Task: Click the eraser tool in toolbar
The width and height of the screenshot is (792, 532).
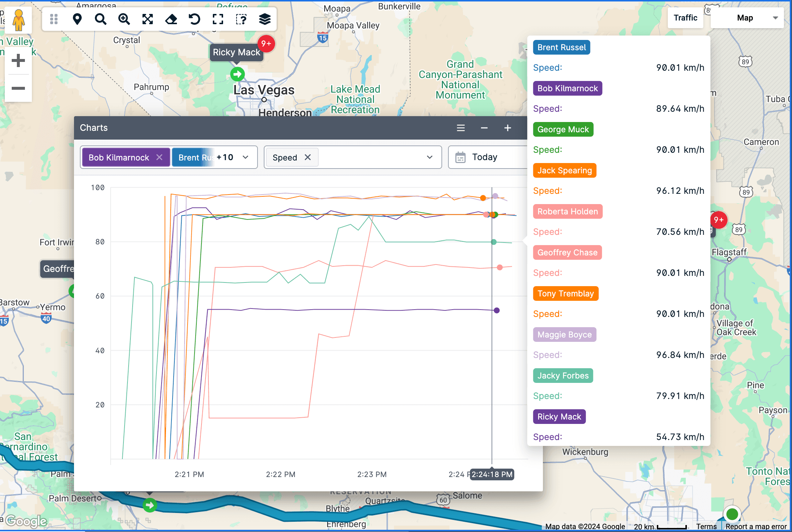Action: click(171, 19)
